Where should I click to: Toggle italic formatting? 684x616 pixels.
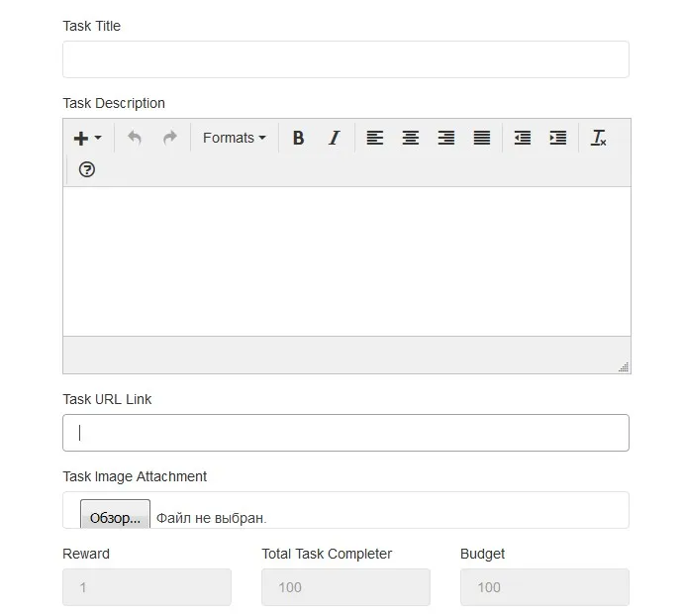point(335,138)
